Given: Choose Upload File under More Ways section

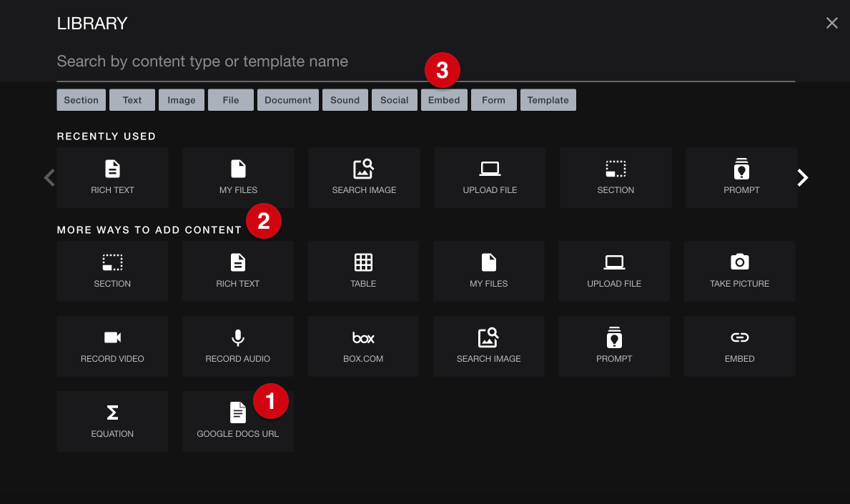Looking at the screenshot, I should point(614,272).
